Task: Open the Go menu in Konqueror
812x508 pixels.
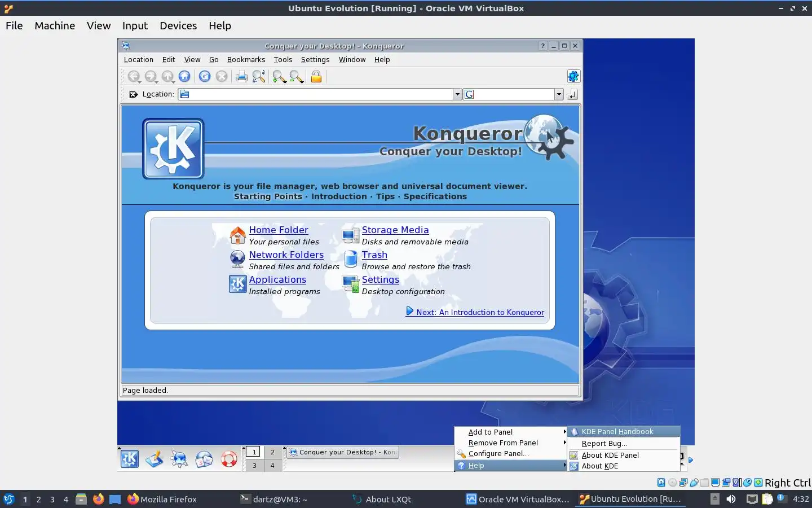Action: [214, 59]
